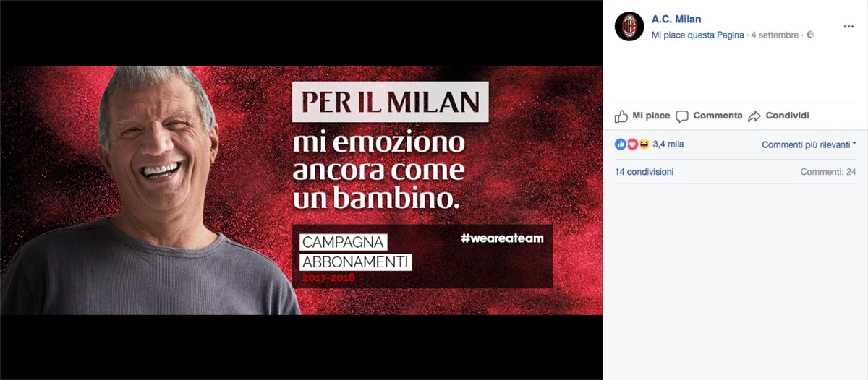Like the page via Mi piace questa Pagina
The width and height of the screenshot is (868, 380).
tap(697, 35)
